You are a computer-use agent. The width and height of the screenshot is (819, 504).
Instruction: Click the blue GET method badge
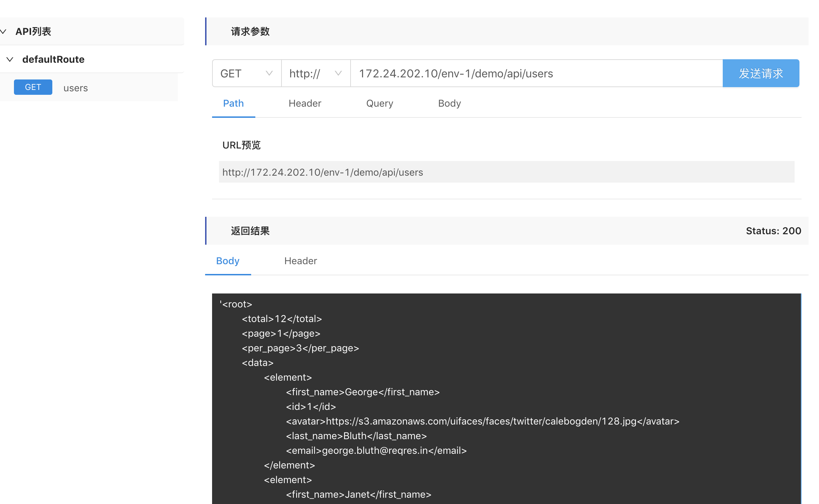point(33,87)
